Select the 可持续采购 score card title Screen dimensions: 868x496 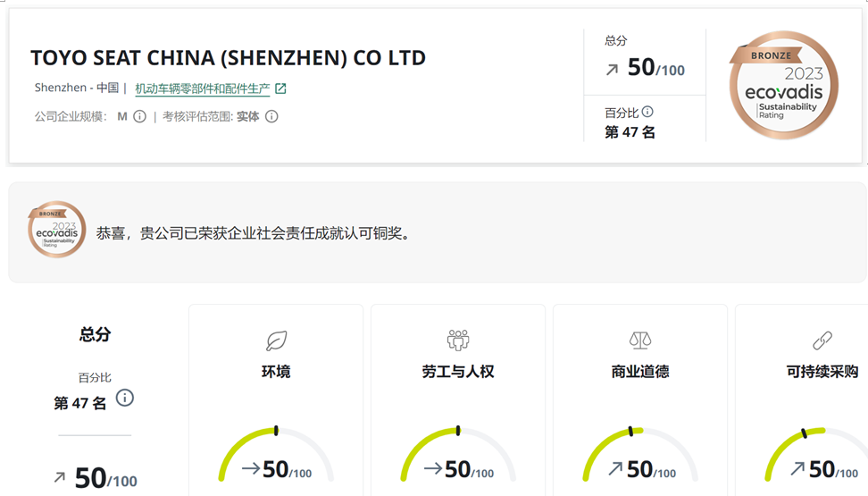coord(822,371)
